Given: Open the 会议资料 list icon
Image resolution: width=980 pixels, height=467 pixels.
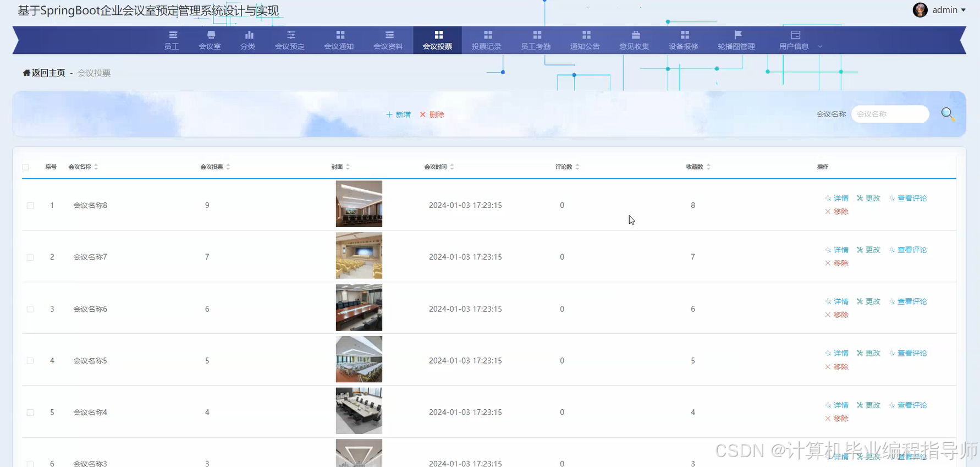Looking at the screenshot, I should (x=389, y=35).
